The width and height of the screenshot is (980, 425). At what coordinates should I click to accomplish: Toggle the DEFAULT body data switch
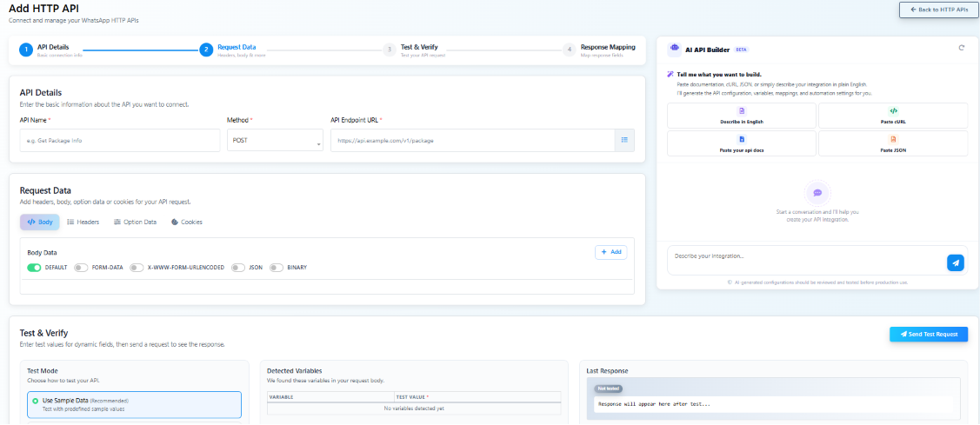point(35,268)
